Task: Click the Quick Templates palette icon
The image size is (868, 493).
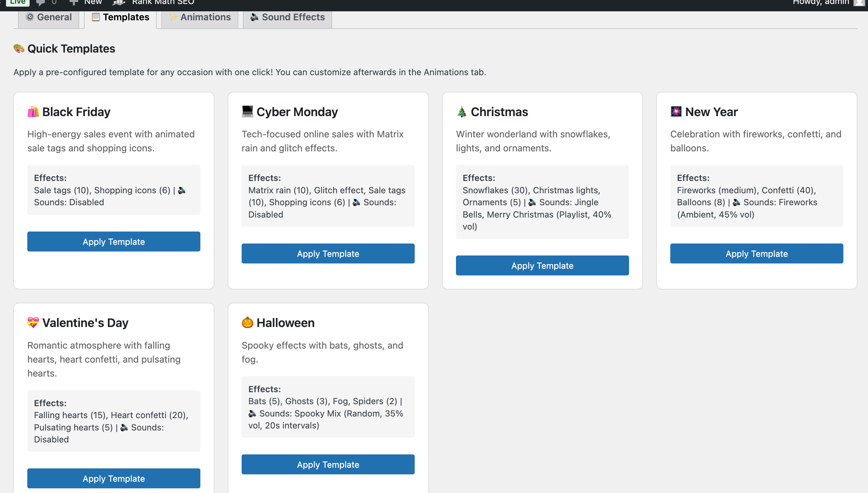Action: click(x=19, y=49)
